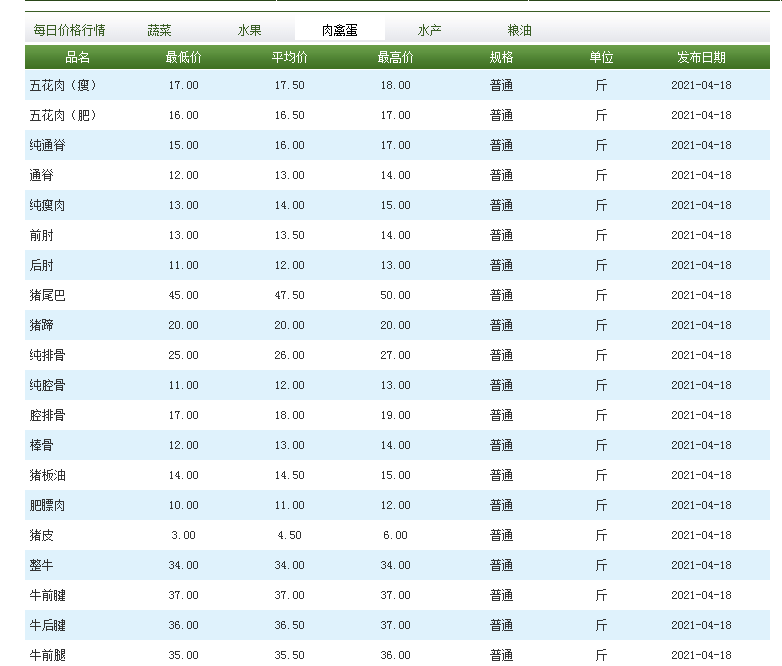Viewport: 782px width, 666px height.
Task: Select the 肉禽蛋 tab
Action: 340,30
